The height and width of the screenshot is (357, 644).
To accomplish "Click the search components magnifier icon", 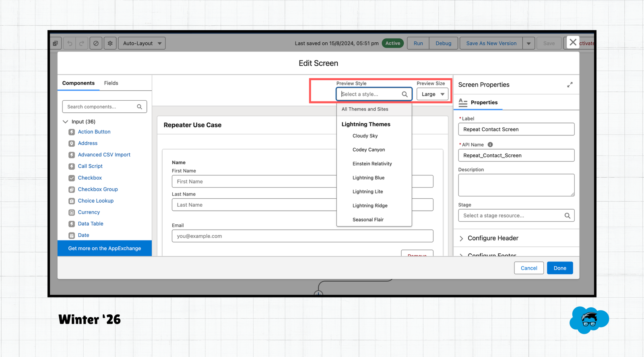I will [139, 107].
